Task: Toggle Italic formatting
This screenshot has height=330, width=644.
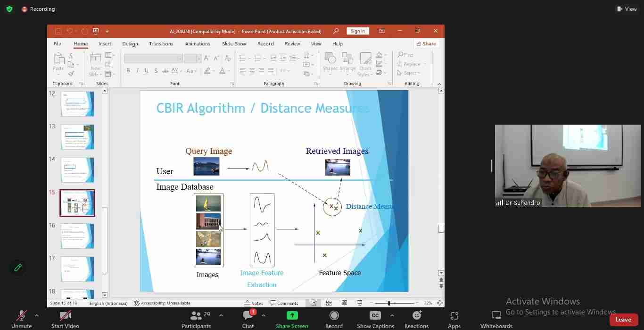Action: pos(137,71)
